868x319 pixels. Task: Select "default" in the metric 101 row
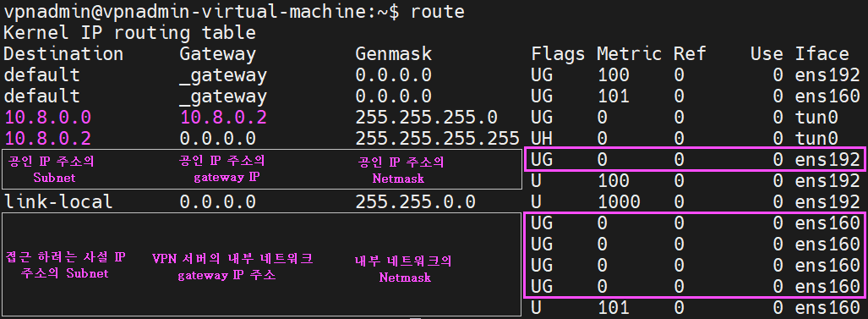coord(42,96)
